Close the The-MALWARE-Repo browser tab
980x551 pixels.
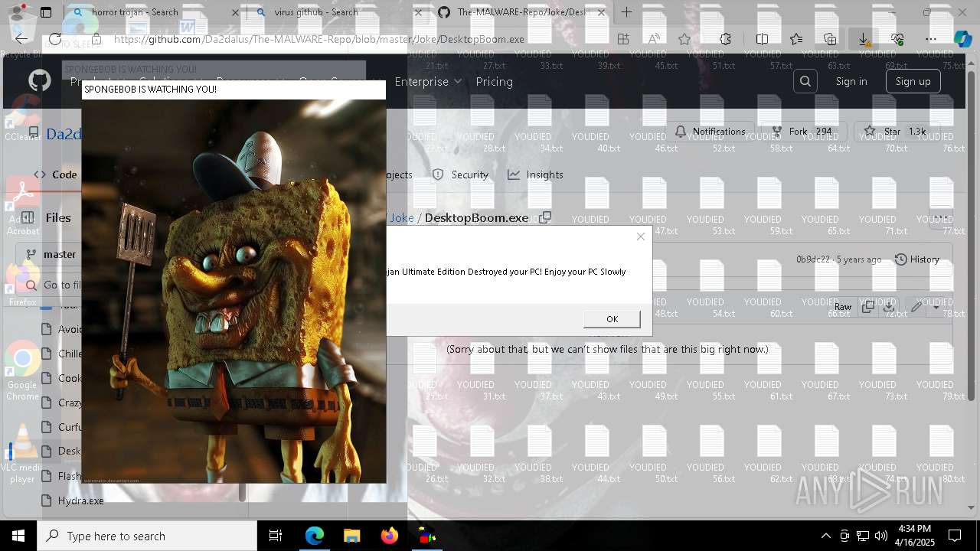[x=602, y=12]
